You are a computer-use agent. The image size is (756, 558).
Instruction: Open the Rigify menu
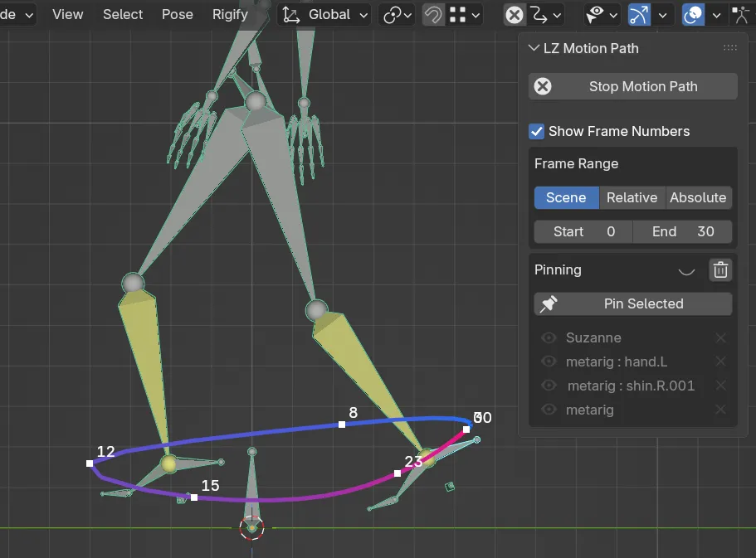click(x=230, y=14)
